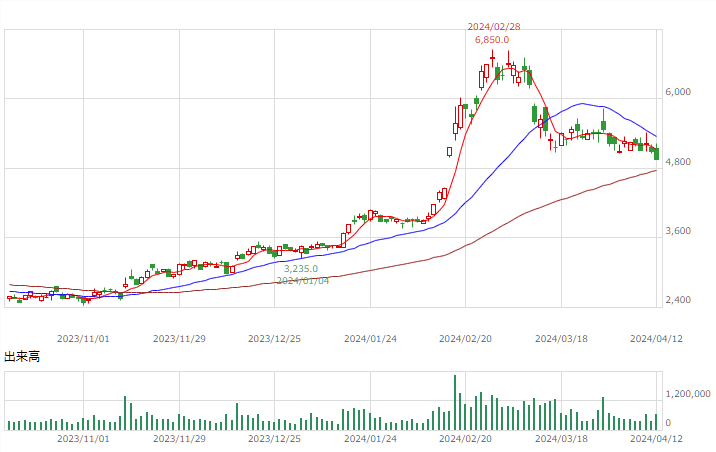Click 2024/03/18 under the price chart
Screen dimensions: 716x452
(x=561, y=339)
